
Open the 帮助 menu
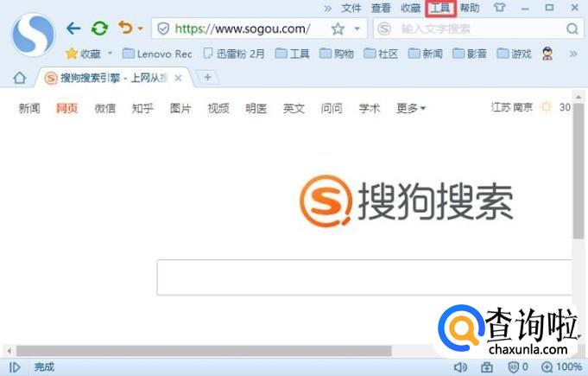point(470,8)
